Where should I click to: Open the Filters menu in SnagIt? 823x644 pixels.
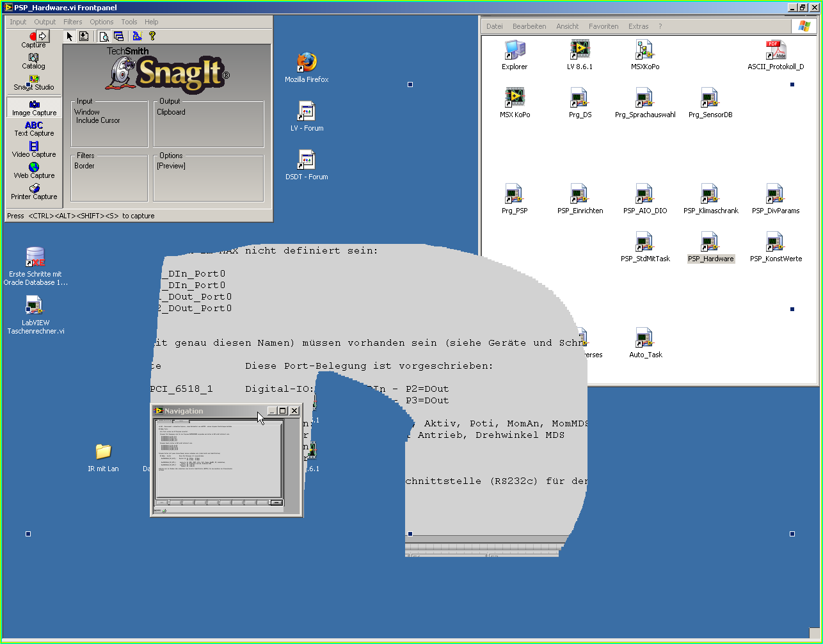pyautogui.click(x=72, y=22)
